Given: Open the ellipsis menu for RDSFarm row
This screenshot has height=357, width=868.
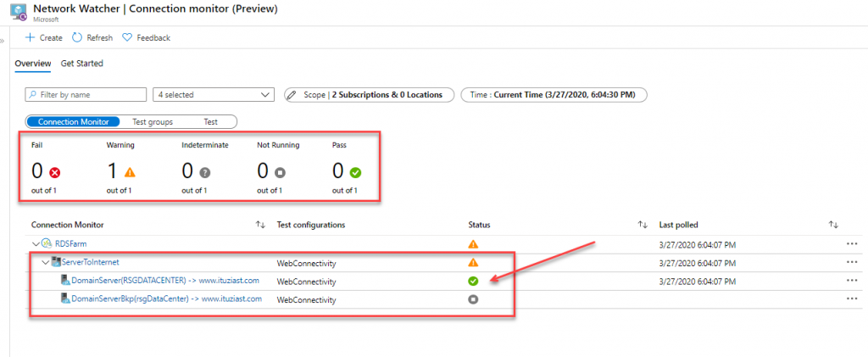Looking at the screenshot, I should (x=851, y=243).
